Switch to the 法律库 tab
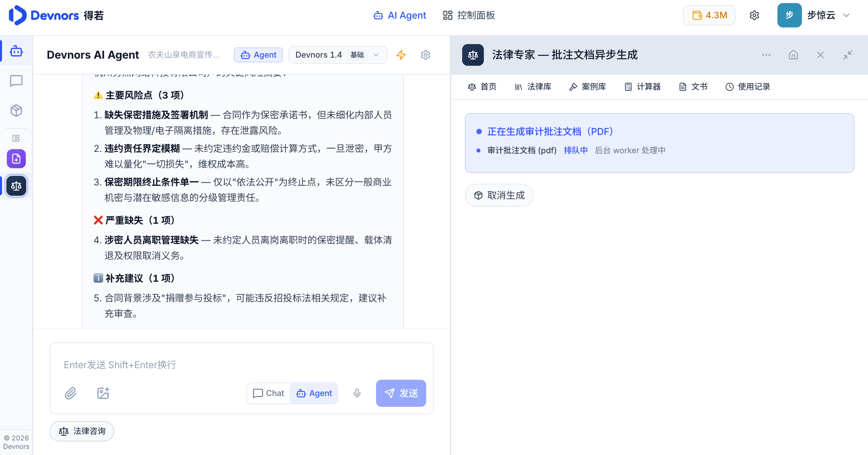 [533, 87]
